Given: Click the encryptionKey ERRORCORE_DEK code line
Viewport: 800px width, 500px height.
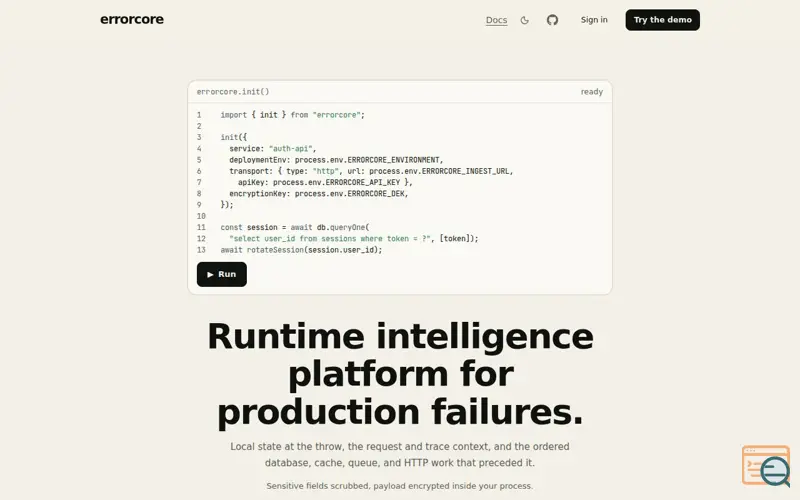Looking at the screenshot, I should pos(319,193).
